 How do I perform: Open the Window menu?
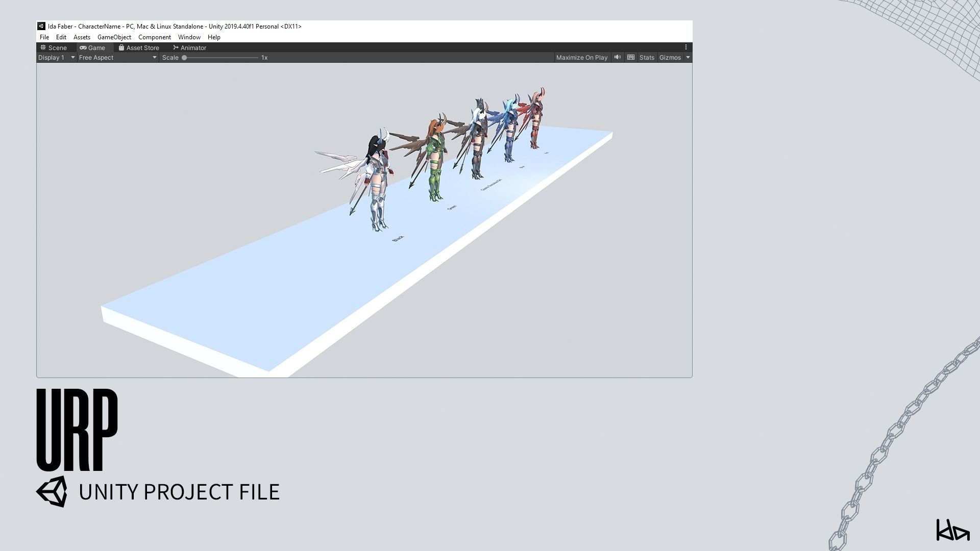click(x=189, y=37)
